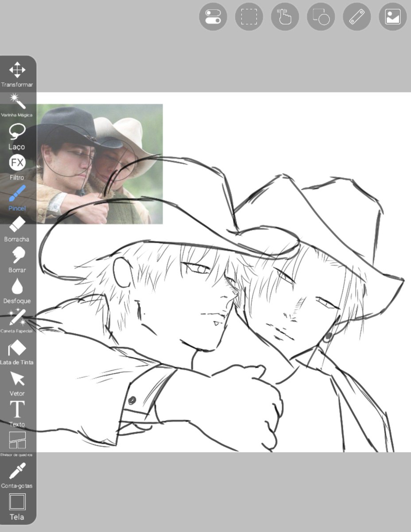Choose the Varinha Mágica magic wand tool
The width and height of the screenshot is (411, 532).
tap(17, 105)
